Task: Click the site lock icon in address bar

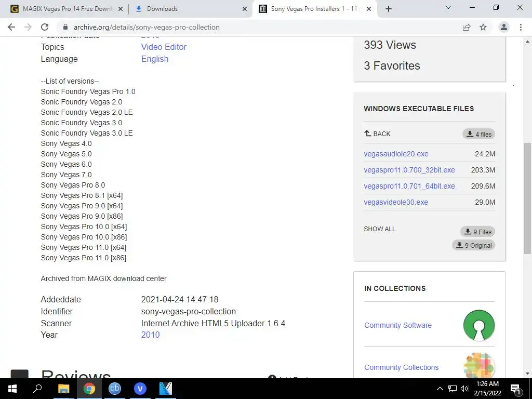Action: [x=66, y=27]
